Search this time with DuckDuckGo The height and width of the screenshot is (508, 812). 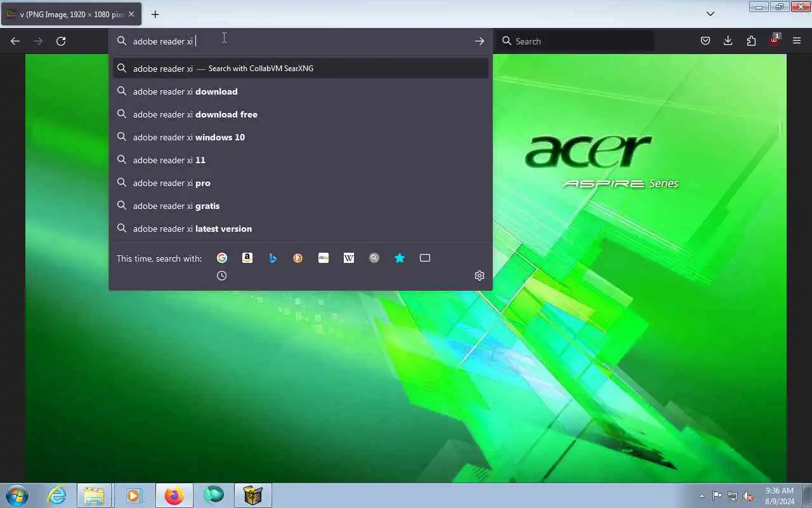[x=298, y=258]
